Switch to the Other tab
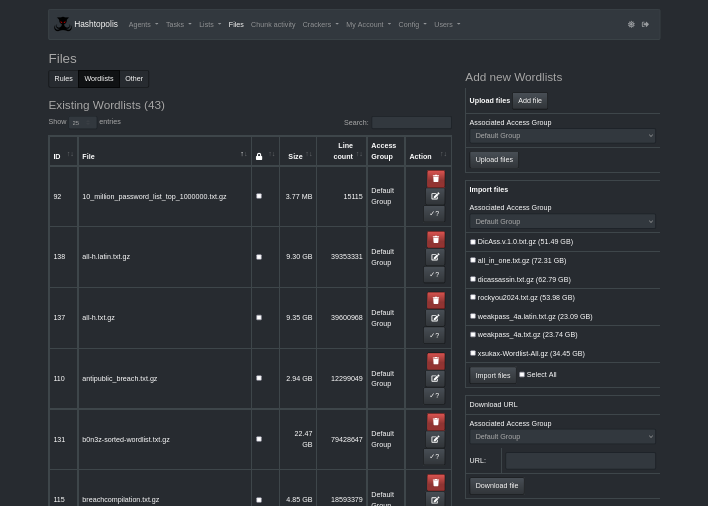The width and height of the screenshot is (708, 506). (134, 79)
